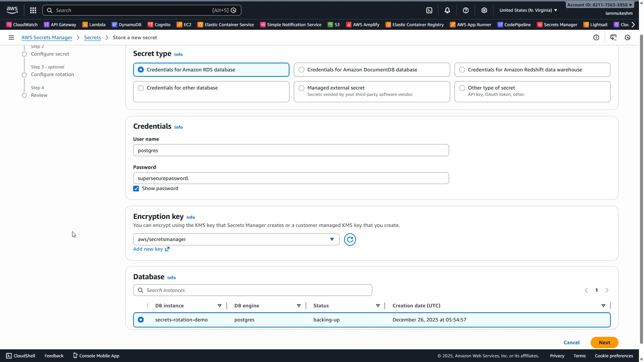Open the help question-mark icon

click(x=466, y=10)
